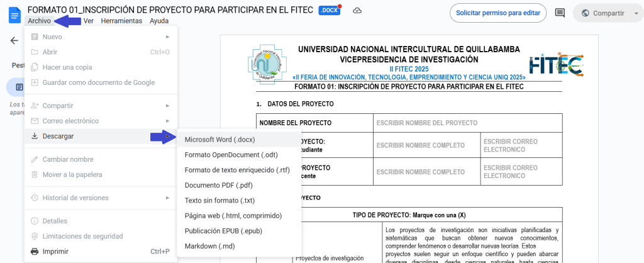Select Microsoft Word (.docx) download format

[219, 140]
